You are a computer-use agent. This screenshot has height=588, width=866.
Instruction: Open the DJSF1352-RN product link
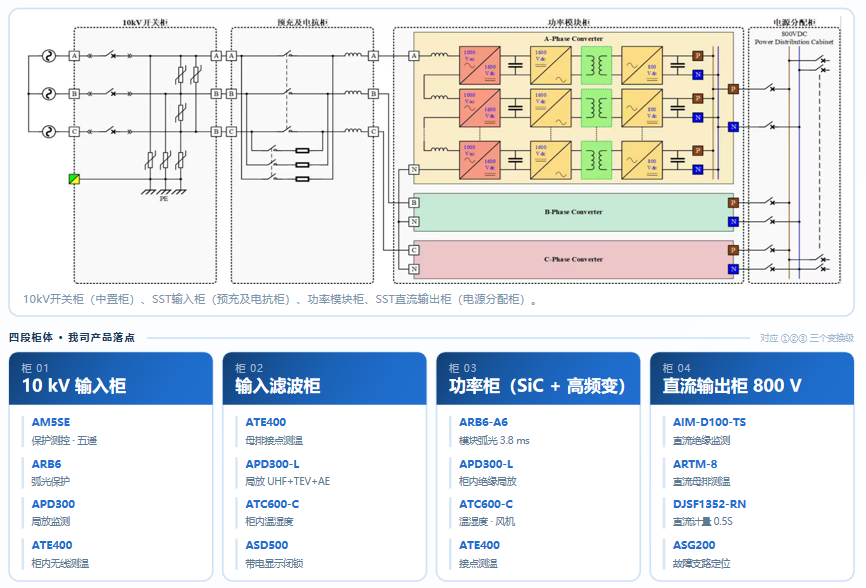709,504
